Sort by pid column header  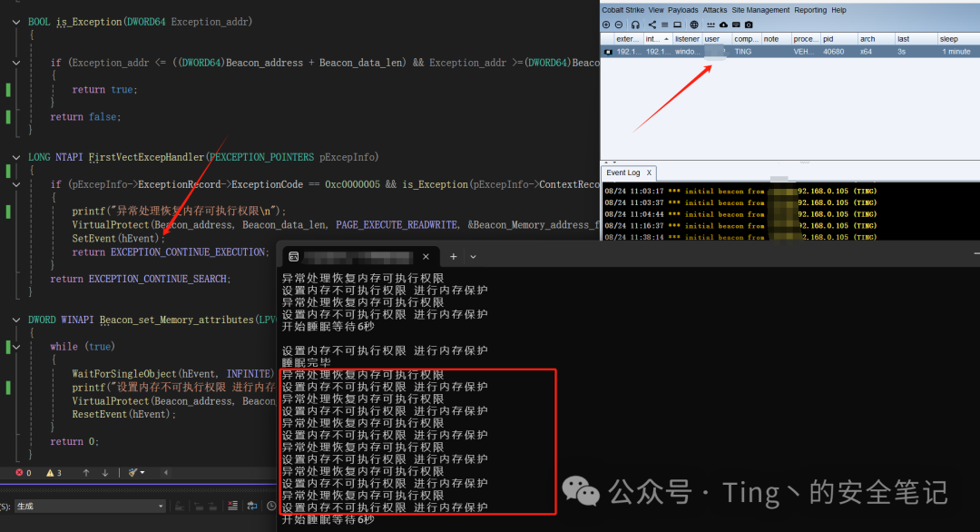[x=838, y=39]
